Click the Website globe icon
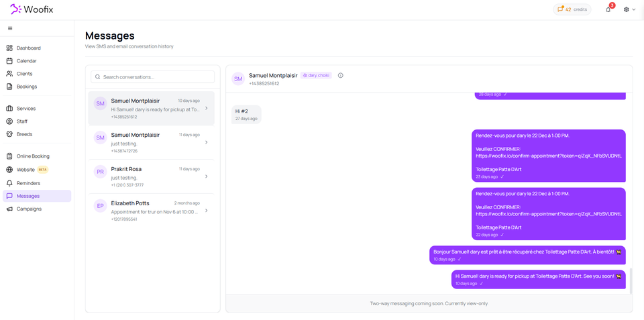The width and height of the screenshot is (644, 320). click(9, 170)
